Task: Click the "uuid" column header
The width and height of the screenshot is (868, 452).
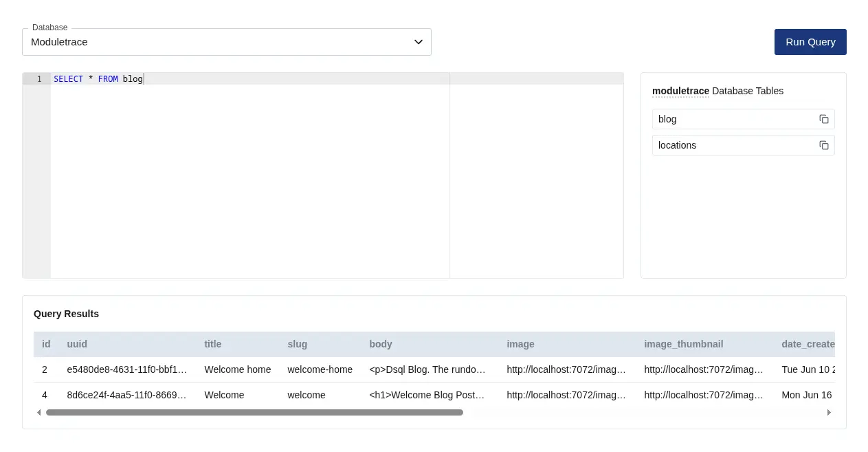Action: coord(77,344)
